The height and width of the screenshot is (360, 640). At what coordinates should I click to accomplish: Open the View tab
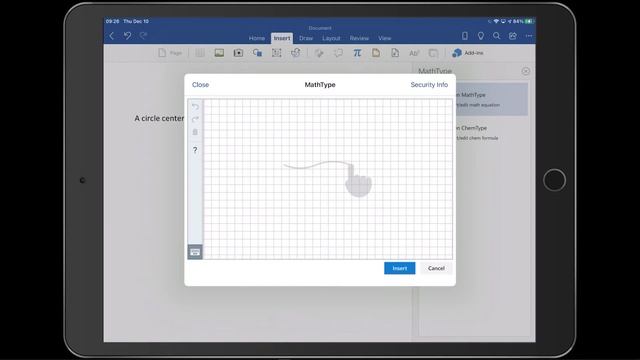click(384, 38)
